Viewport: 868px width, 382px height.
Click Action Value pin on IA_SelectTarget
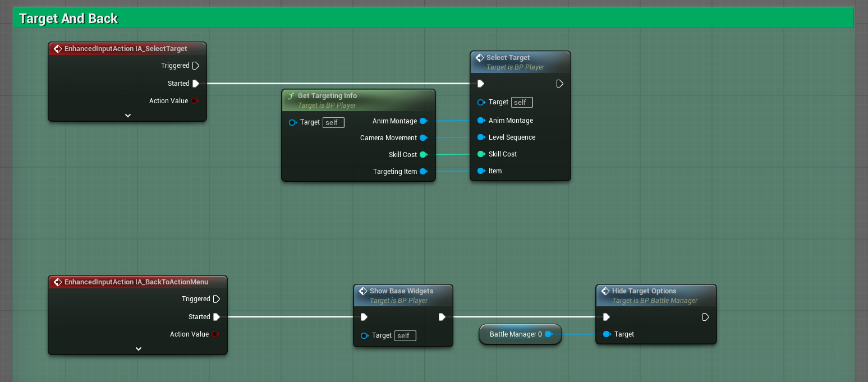[195, 101]
